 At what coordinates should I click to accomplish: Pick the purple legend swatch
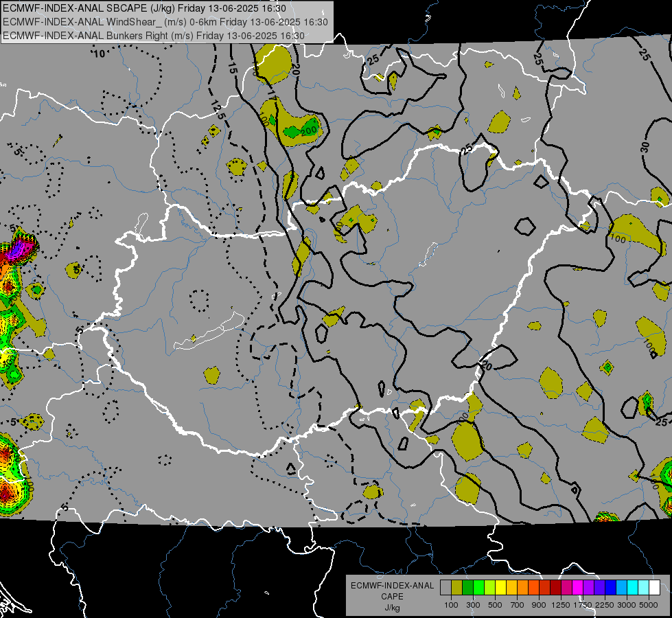(589, 587)
